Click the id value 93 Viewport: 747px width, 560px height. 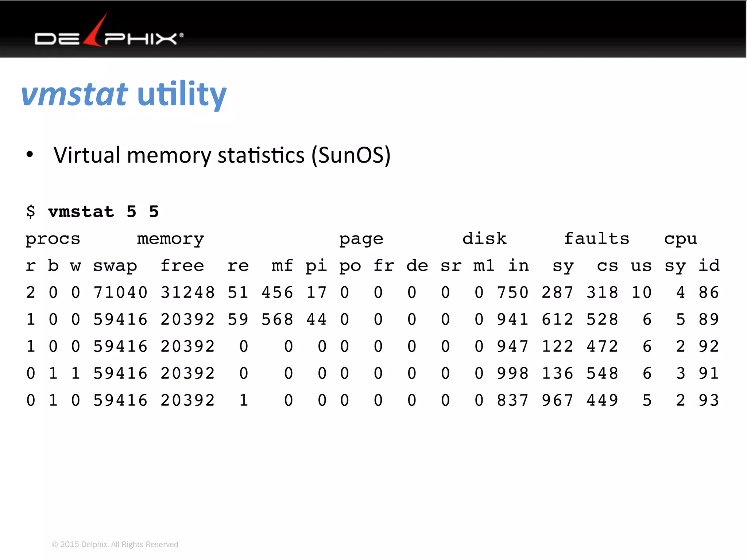709,400
